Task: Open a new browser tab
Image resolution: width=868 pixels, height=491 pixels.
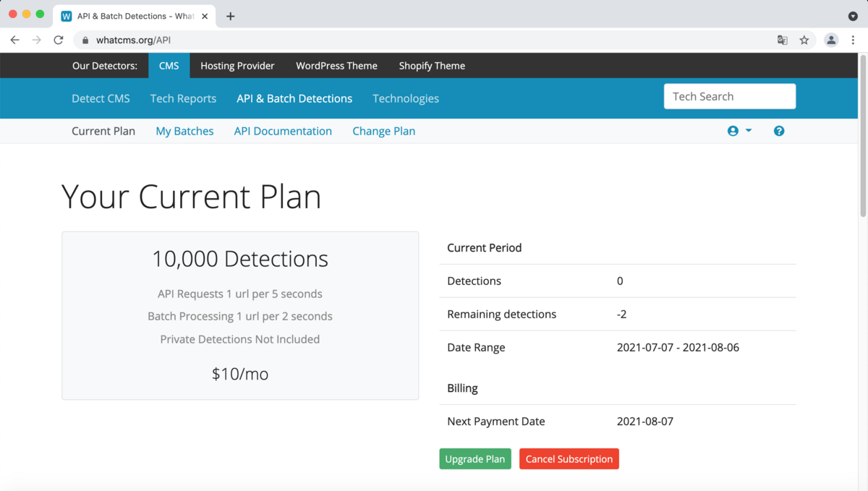Action: tap(230, 16)
